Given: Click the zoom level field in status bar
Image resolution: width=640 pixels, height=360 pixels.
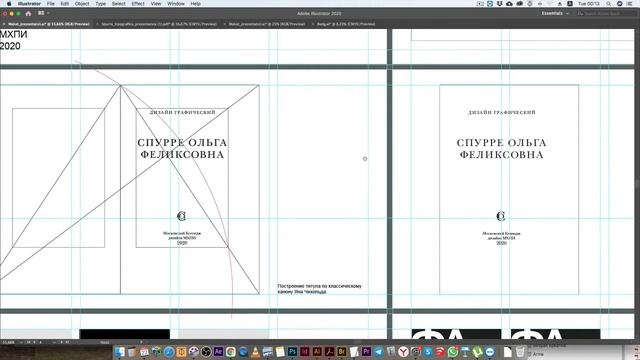Looking at the screenshot, I should (8, 342).
